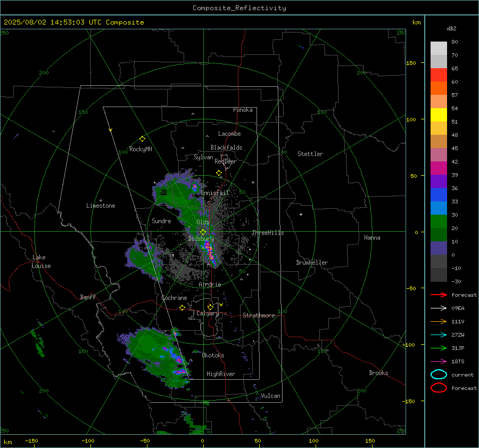Click the Drumheller map label
479x448 pixels.
(312, 263)
